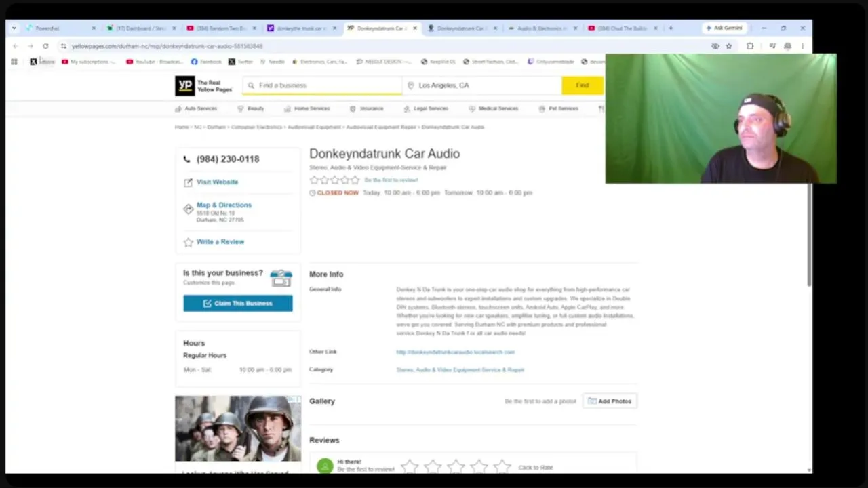
Task: Click the green reviewer avatar icon
Action: [325, 466]
